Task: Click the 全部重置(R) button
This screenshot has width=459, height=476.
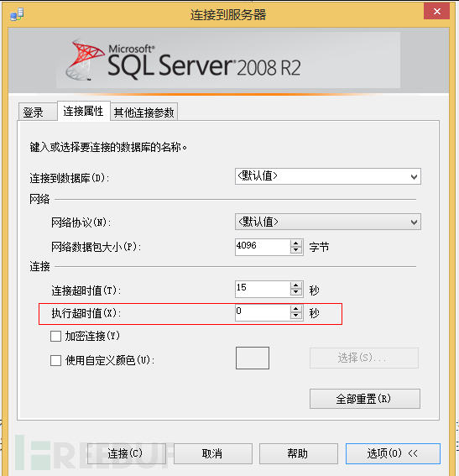Action: 365,399
